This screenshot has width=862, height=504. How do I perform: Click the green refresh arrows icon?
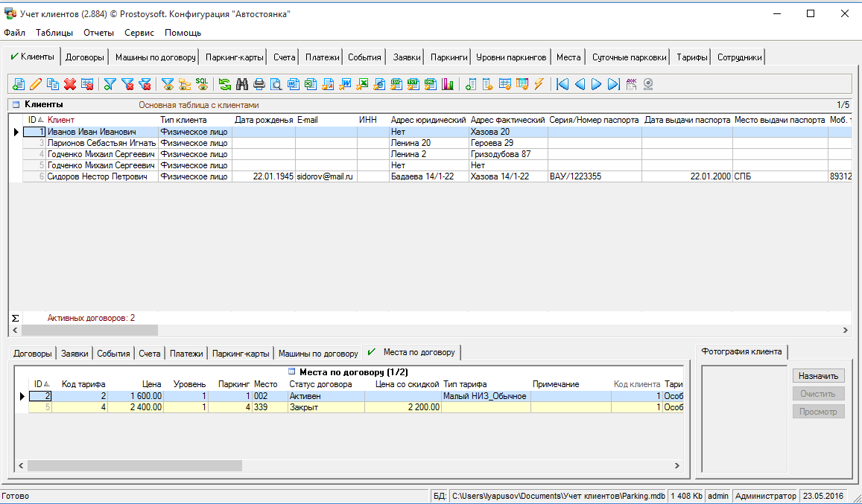224,84
